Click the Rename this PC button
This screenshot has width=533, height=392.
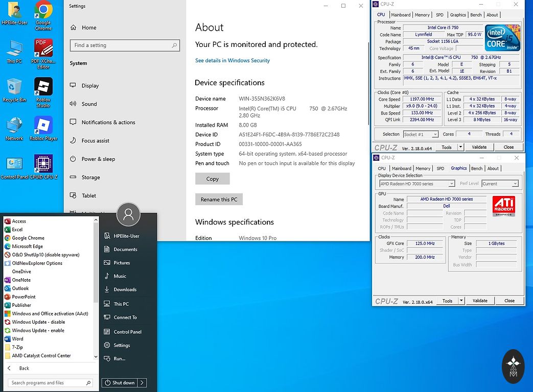pos(219,200)
